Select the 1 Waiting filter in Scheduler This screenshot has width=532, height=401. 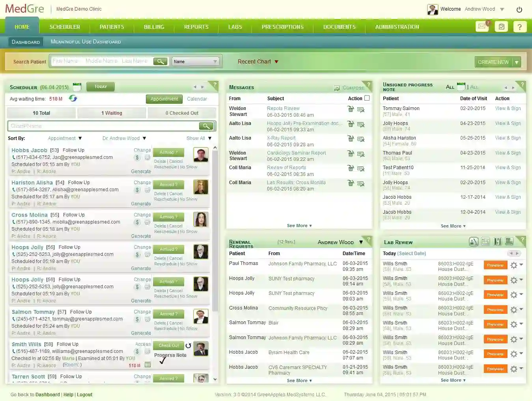(x=112, y=113)
